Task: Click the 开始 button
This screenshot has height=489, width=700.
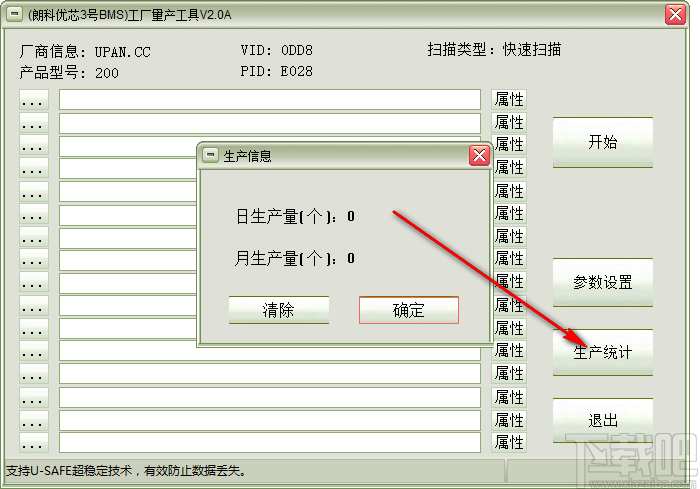Action: (603, 142)
